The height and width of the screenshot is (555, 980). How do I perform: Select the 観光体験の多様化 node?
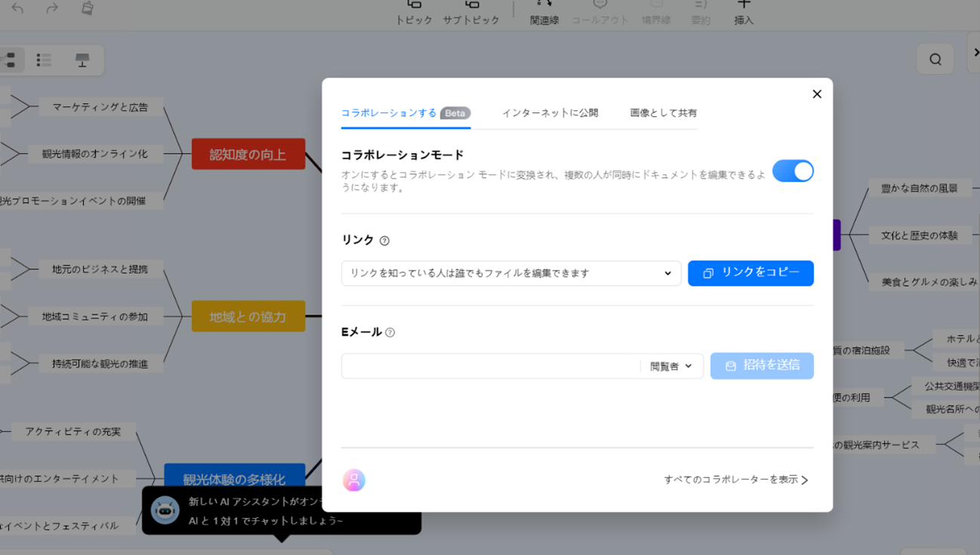[235, 478]
